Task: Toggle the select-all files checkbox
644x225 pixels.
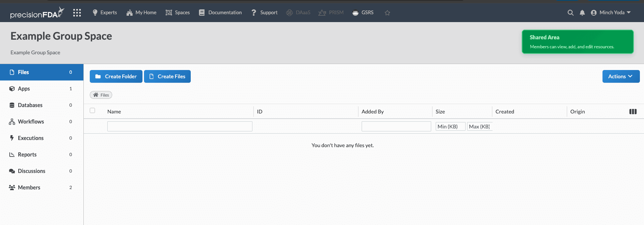Action: [x=92, y=110]
